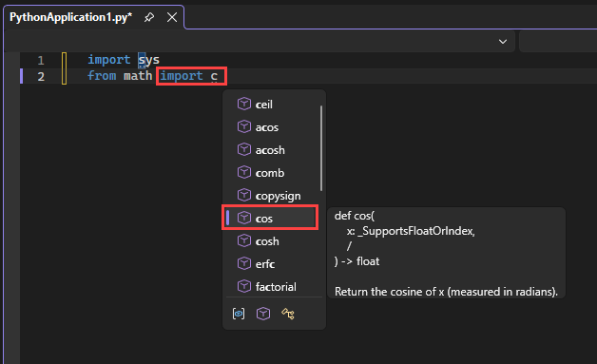Click the 'def cos(' tooltip signature text
Image resolution: width=597 pixels, height=364 pixels.
(355, 216)
